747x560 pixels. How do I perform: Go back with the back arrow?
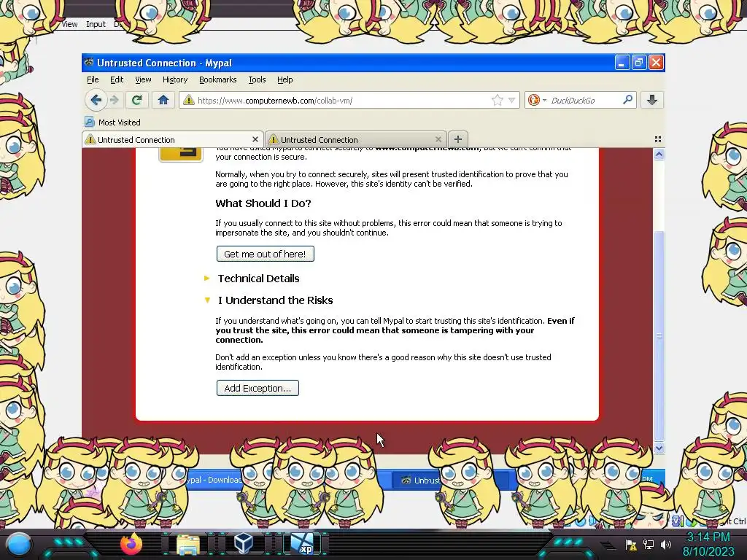click(96, 100)
